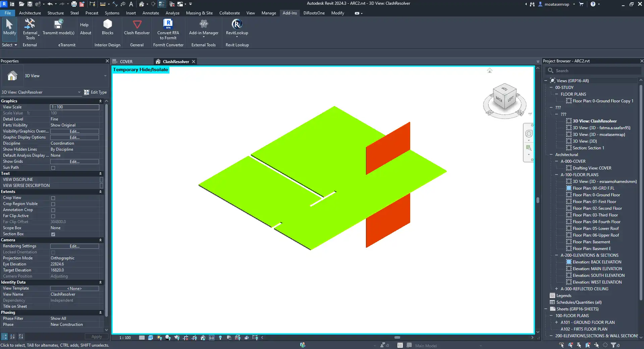Enable the Crop View checkbox
Image resolution: width=644 pixels, height=349 pixels.
click(53, 198)
